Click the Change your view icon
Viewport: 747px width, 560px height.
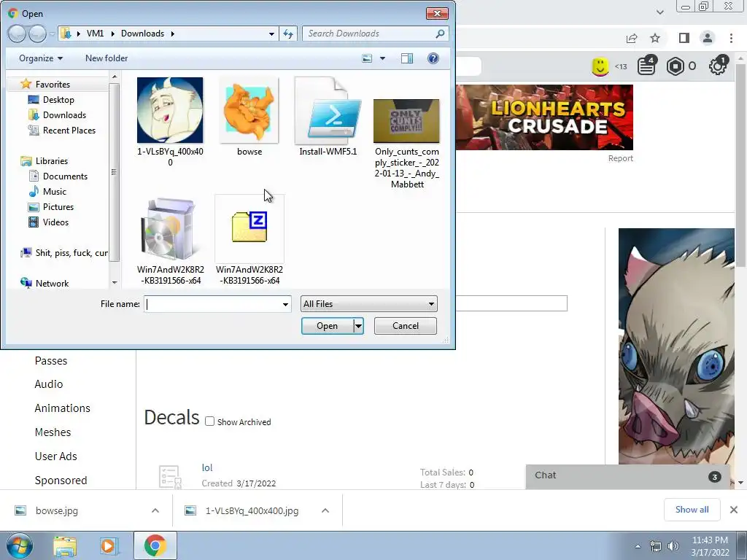tap(367, 58)
